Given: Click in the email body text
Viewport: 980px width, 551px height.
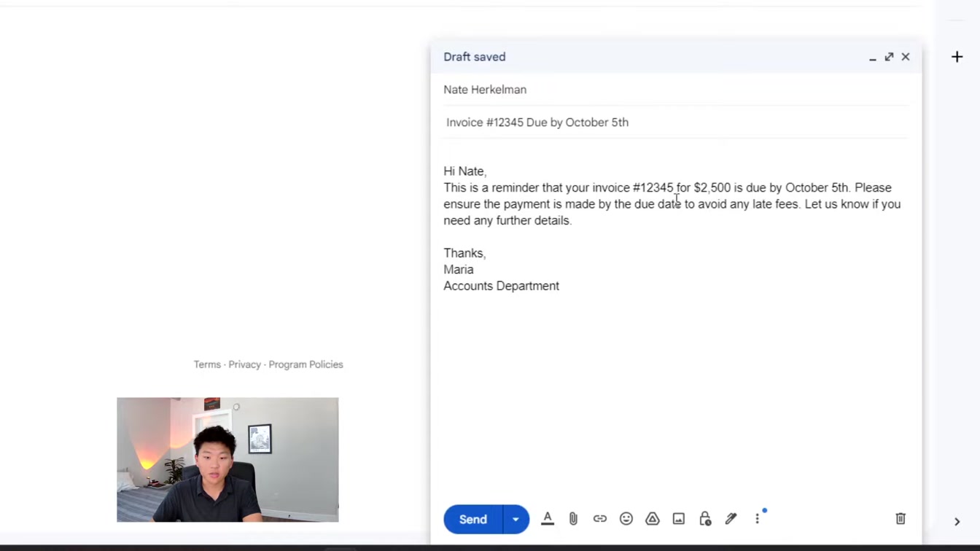Looking at the screenshot, I should (672, 204).
